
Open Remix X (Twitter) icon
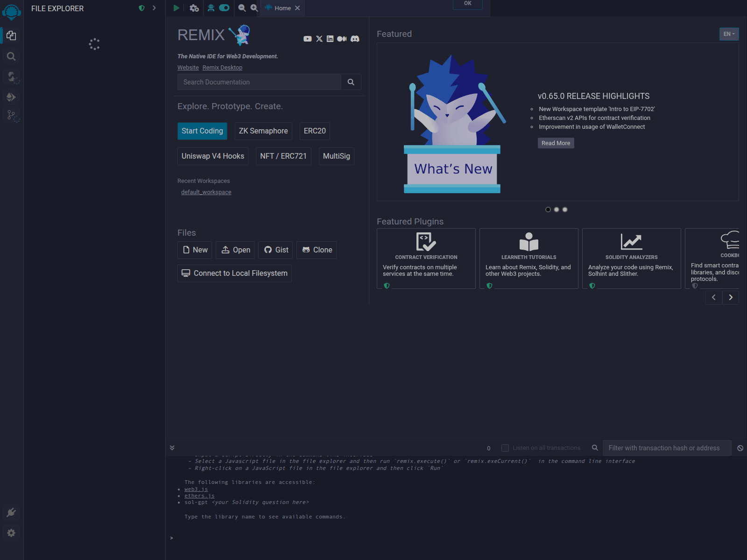[319, 39]
